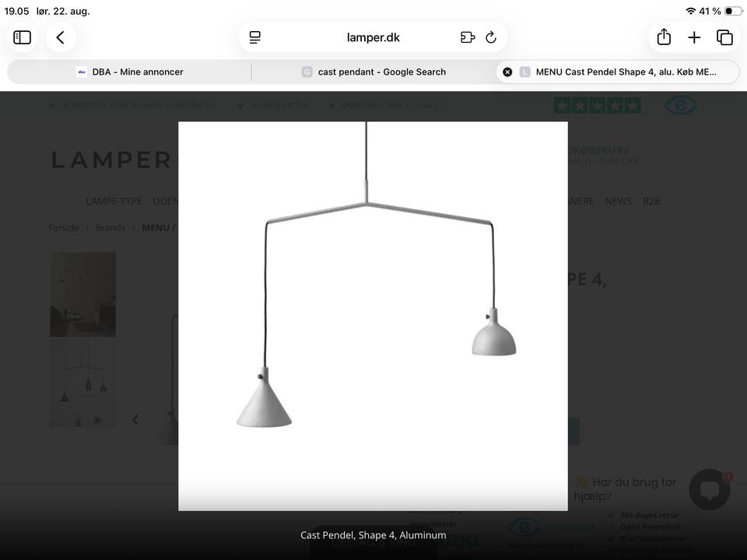
Task: Click the Trustpilot star rating
Action: [x=597, y=105]
